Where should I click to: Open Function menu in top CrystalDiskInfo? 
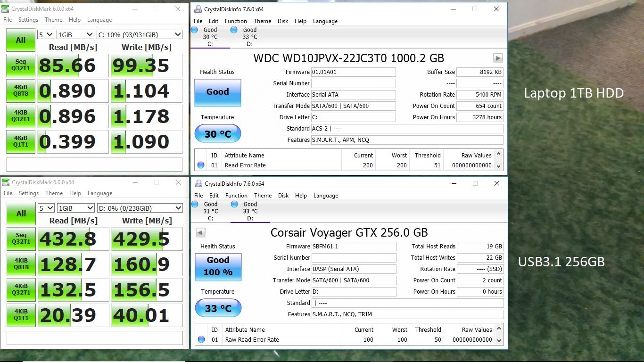(236, 21)
